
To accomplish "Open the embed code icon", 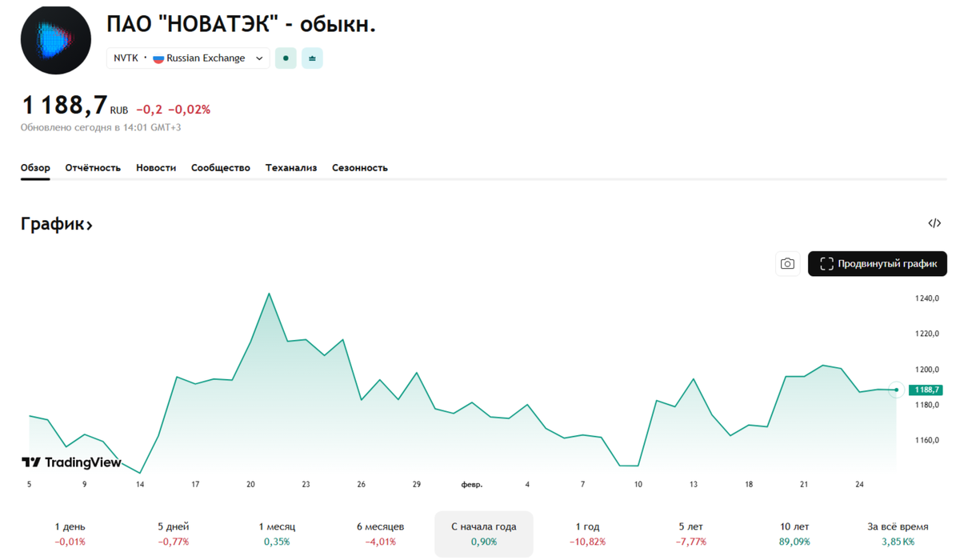I will pyautogui.click(x=934, y=223).
